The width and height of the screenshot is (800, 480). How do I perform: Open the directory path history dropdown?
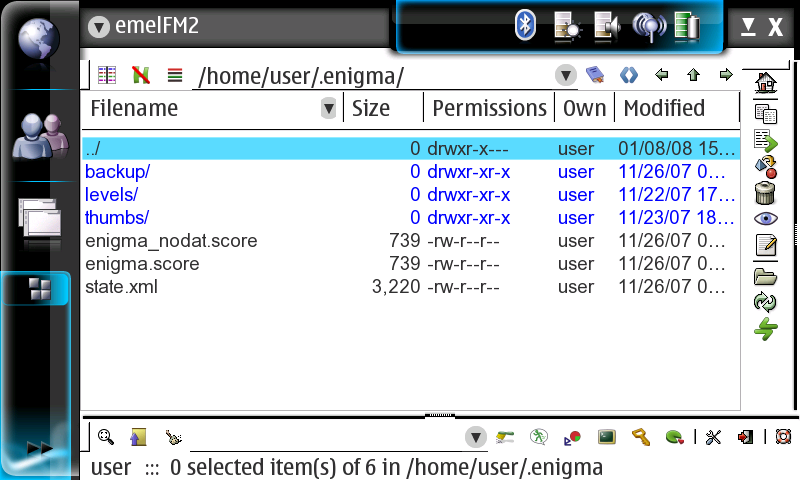pyautogui.click(x=565, y=75)
